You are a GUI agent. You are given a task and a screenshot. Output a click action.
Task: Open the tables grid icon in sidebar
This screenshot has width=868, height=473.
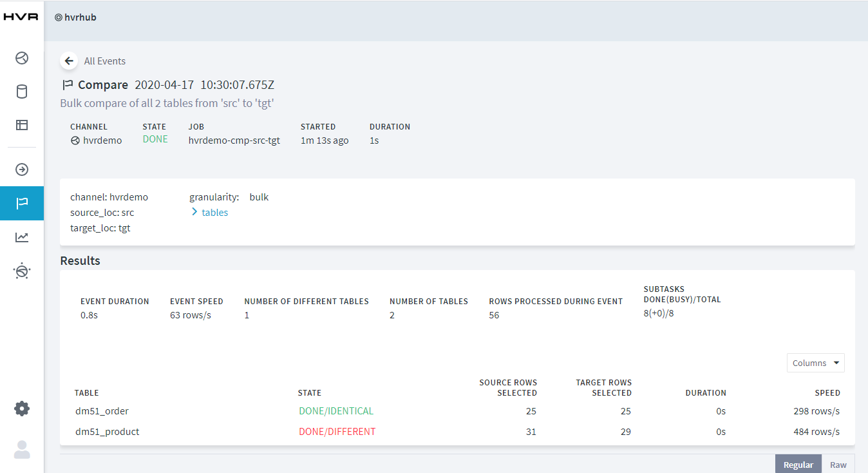pos(22,125)
